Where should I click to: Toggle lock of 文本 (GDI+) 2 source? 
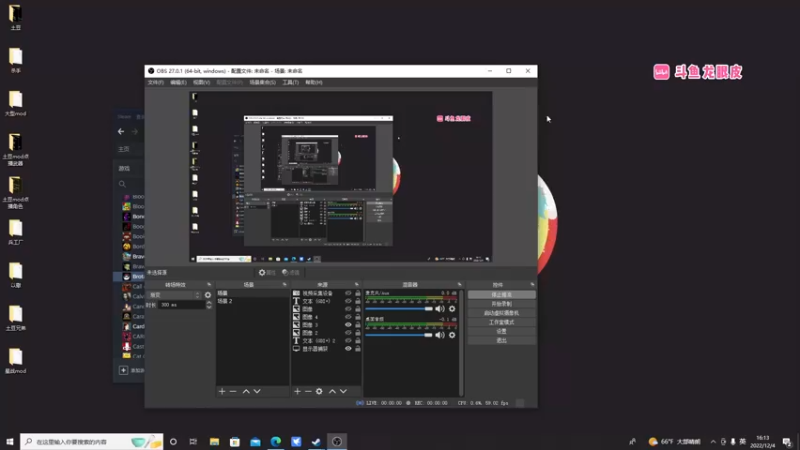[358, 341]
